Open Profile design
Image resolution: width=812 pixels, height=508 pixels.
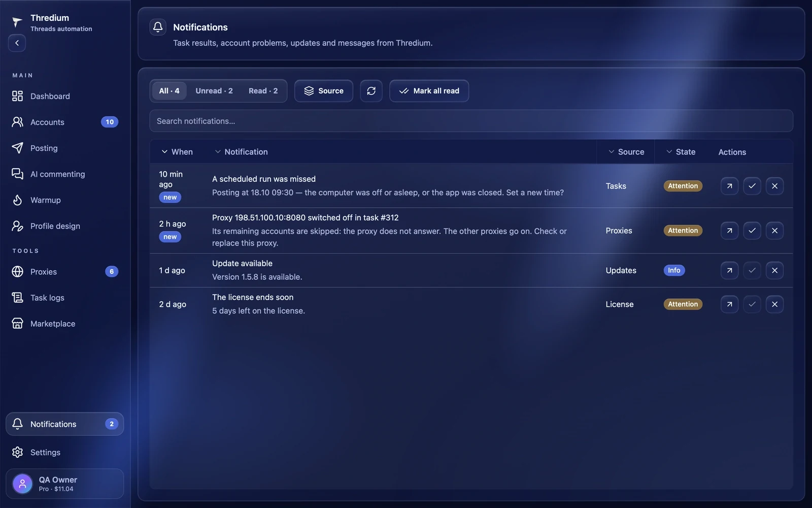click(65, 226)
